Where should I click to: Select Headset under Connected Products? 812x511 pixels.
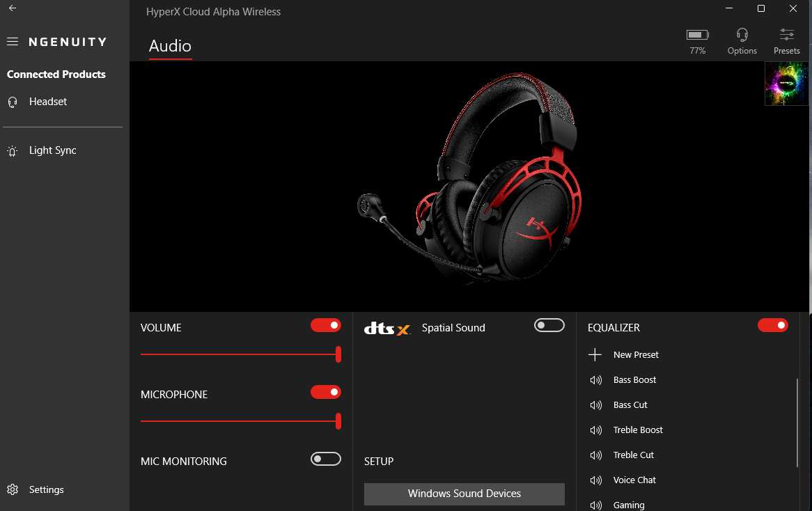pyautogui.click(x=47, y=102)
